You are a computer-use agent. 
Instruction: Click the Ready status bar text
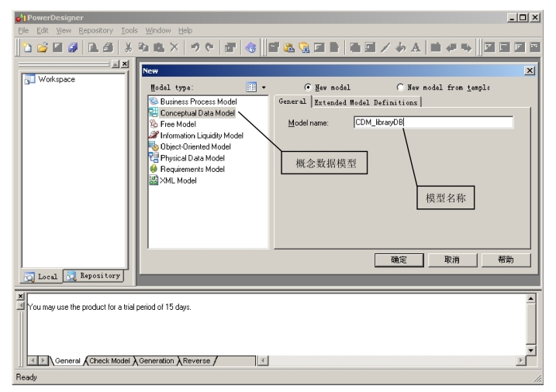tap(26, 377)
